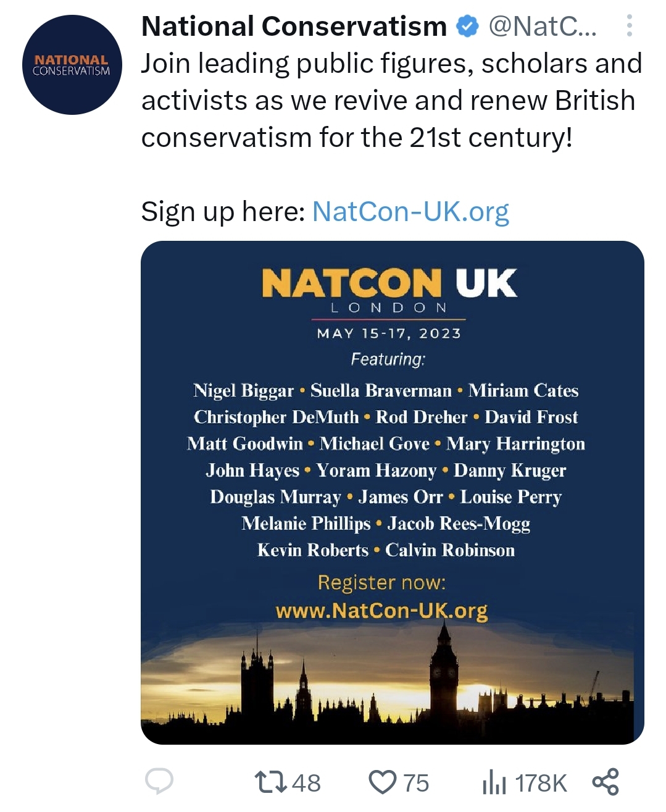Click the 178K views count

click(x=541, y=783)
